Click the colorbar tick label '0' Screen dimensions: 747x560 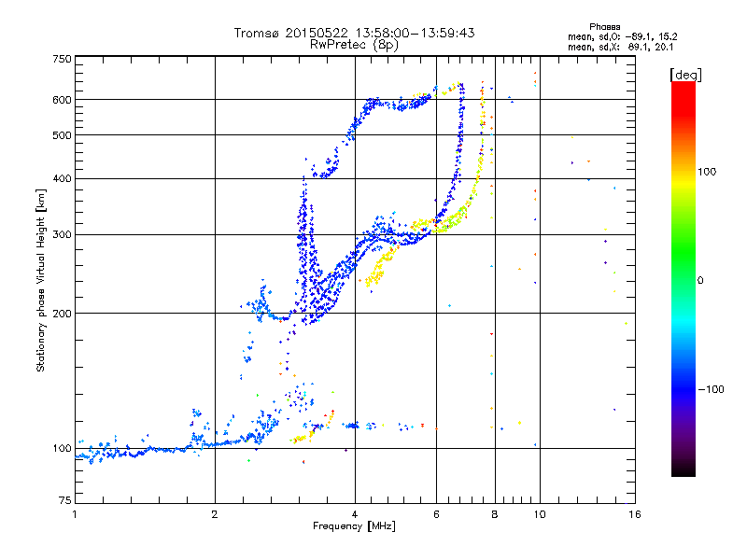[700, 281]
